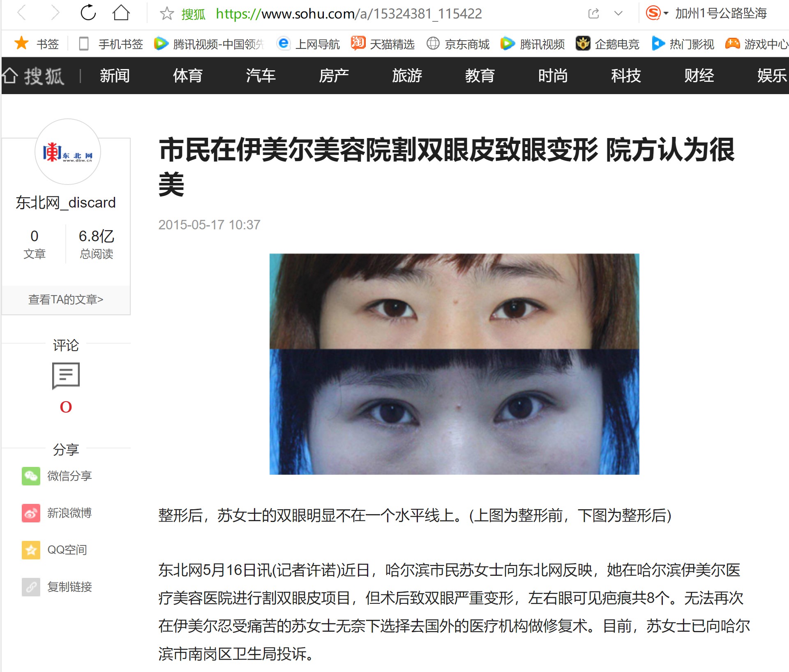This screenshot has height=672, width=789.
Task: Open 热门影视 bookmark
Action: pos(683,44)
